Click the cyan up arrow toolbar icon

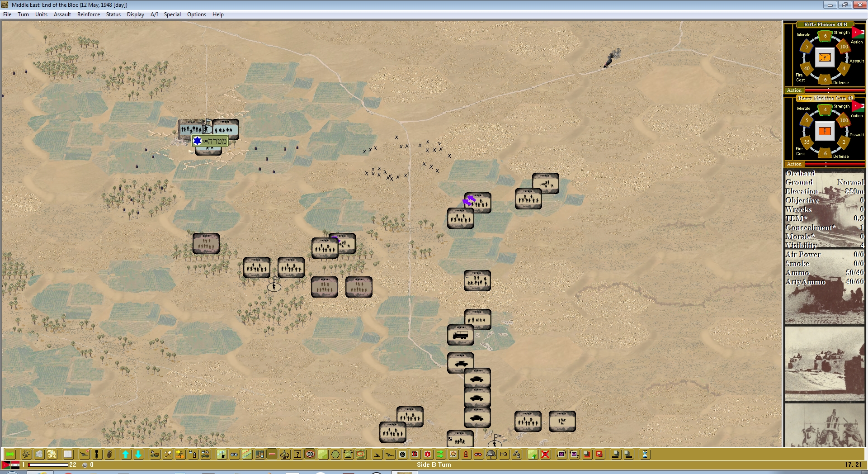coord(126,454)
